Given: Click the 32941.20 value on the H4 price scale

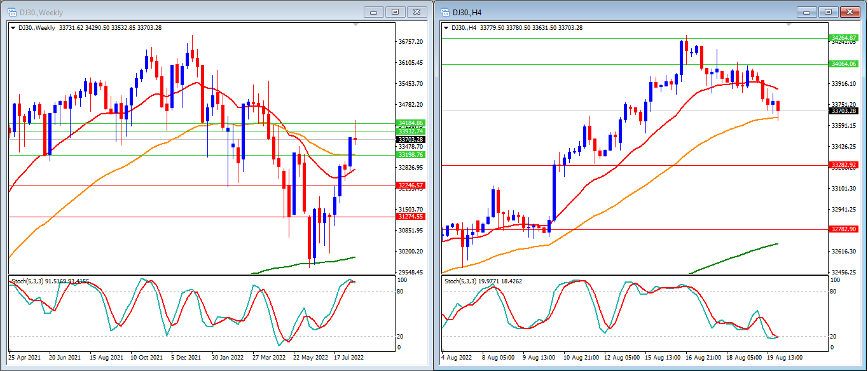Looking at the screenshot, I should [x=845, y=210].
